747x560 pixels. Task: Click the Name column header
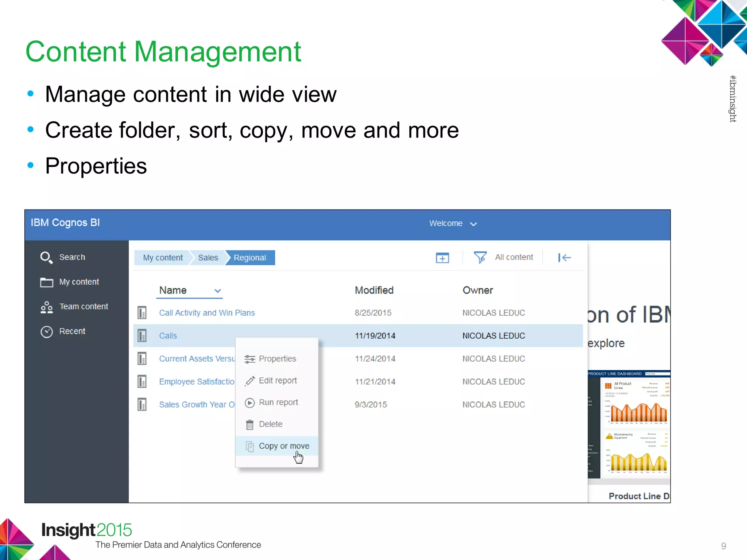tap(173, 290)
